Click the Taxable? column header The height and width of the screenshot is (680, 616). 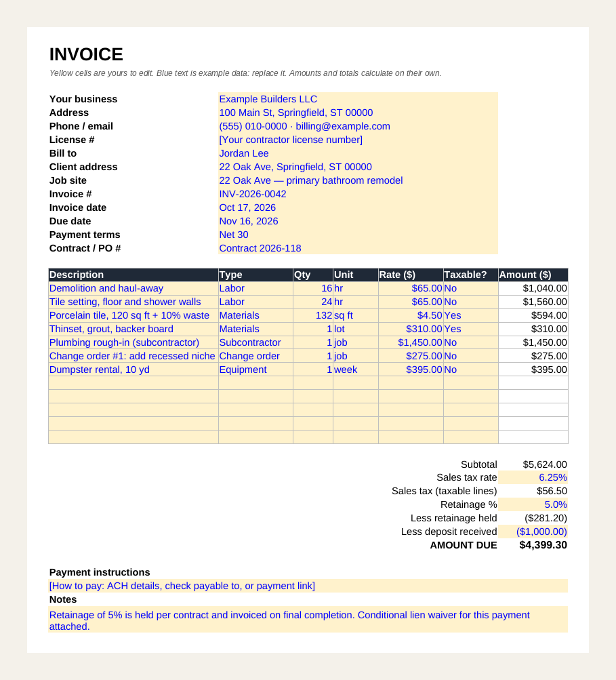pos(471,275)
